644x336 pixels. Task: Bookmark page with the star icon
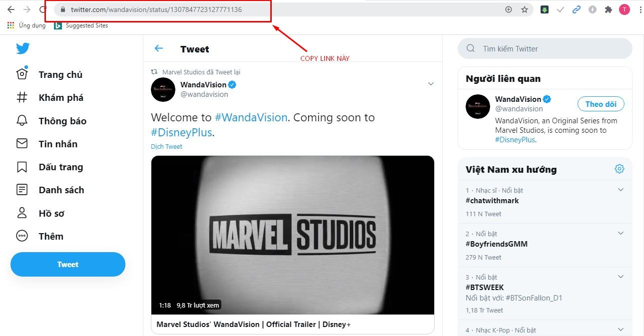click(x=525, y=9)
